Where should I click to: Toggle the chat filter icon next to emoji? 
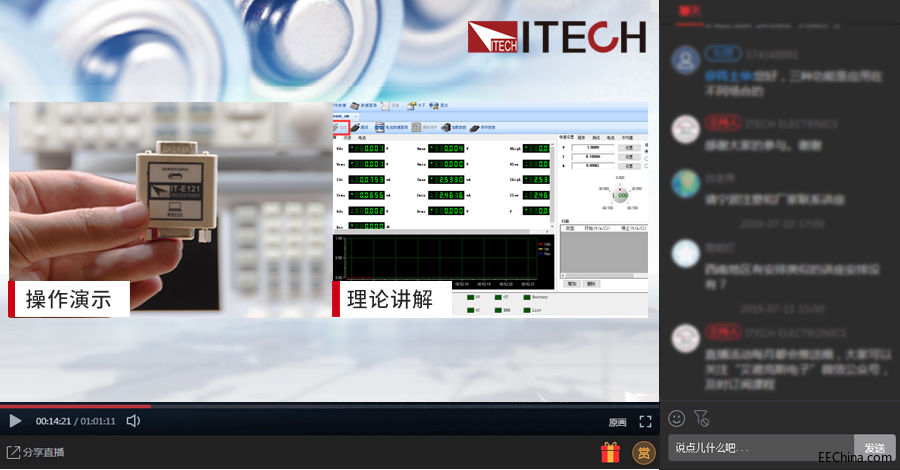pos(701,418)
